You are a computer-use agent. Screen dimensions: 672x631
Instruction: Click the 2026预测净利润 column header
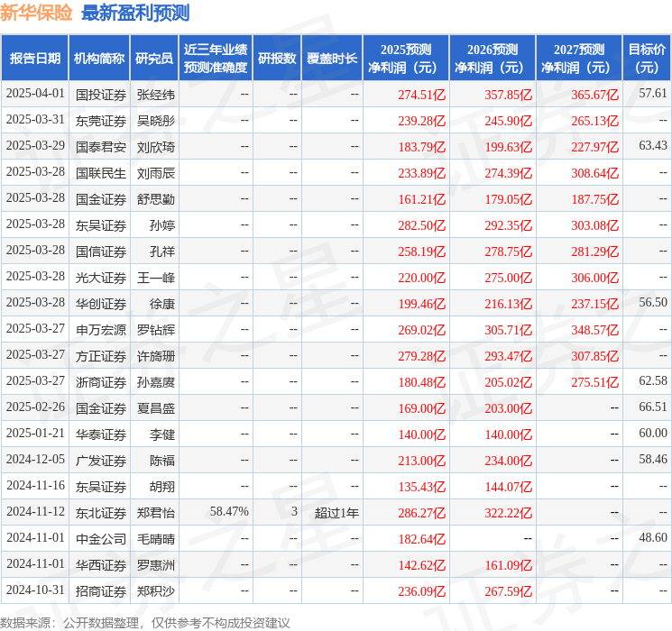click(x=492, y=59)
